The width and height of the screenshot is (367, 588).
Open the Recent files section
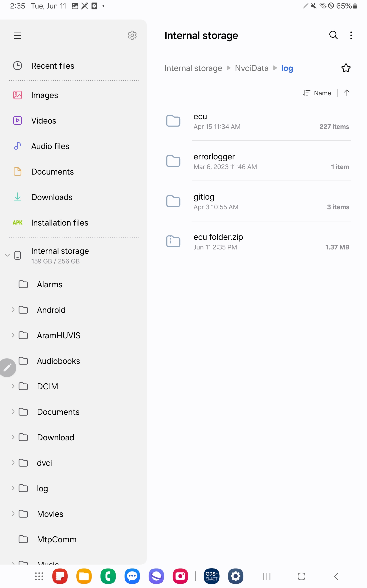53,66
